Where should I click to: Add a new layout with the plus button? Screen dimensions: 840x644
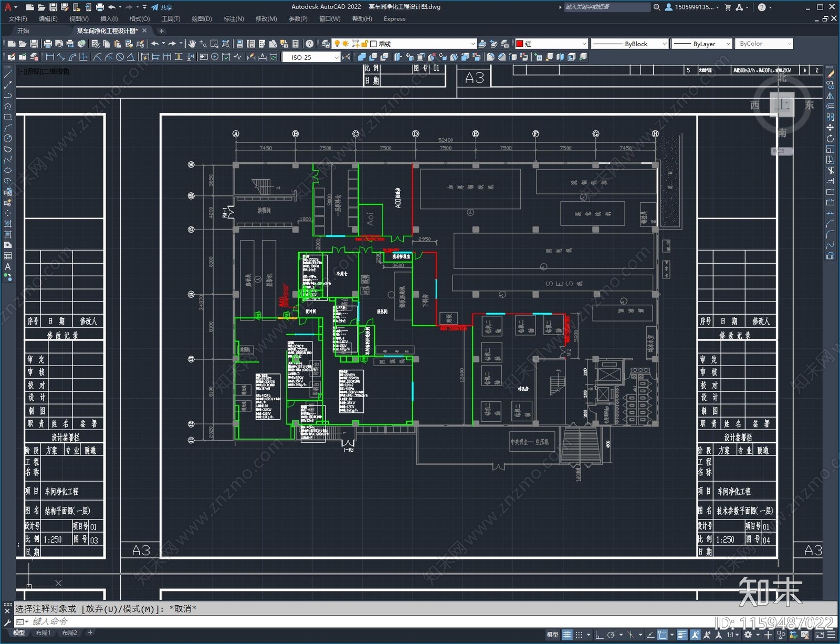click(x=90, y=632)
